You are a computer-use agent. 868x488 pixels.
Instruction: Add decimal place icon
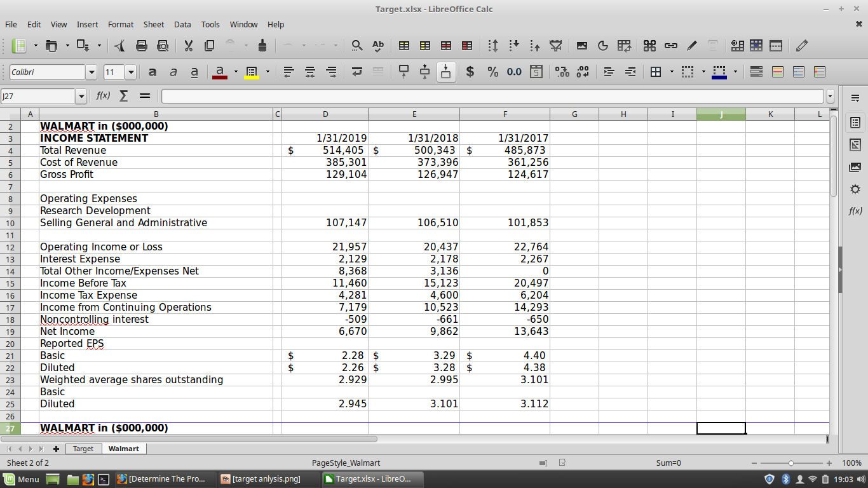point(562,72)
